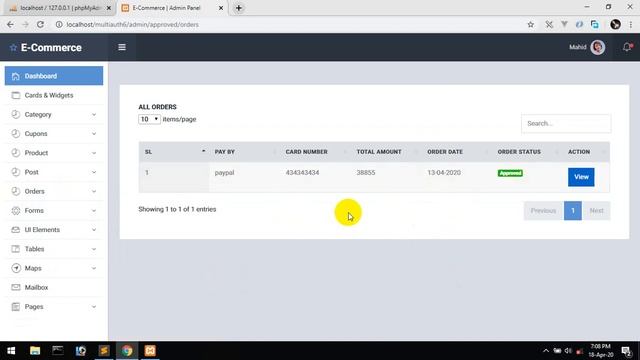Click the E-Commerce brand title
The image size is (640, 360).
pyautogui.click(x=51, y=47)
